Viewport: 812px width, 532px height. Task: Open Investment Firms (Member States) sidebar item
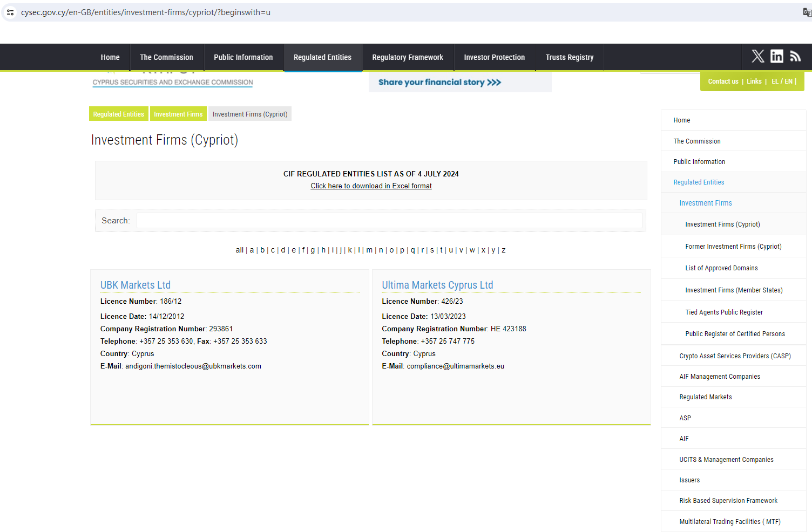tap(734, 290)
